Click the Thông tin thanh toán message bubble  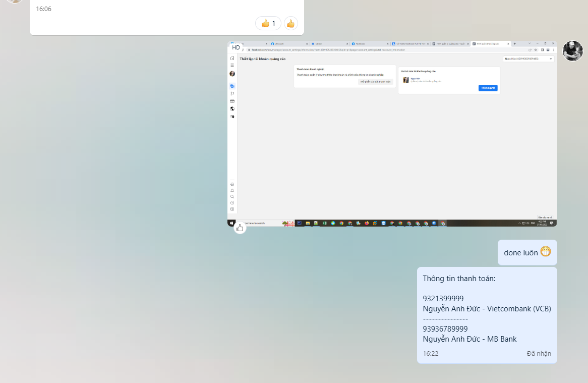[487, 315]
